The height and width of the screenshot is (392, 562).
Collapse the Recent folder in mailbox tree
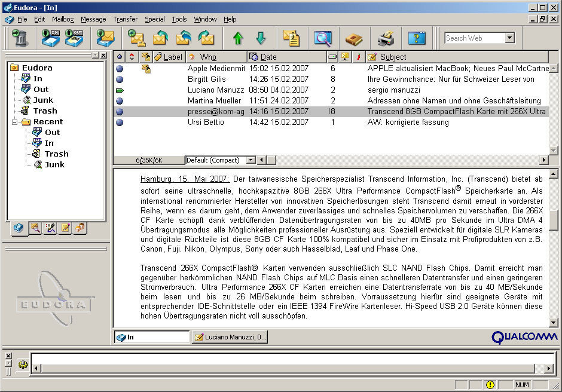[15, 122]
